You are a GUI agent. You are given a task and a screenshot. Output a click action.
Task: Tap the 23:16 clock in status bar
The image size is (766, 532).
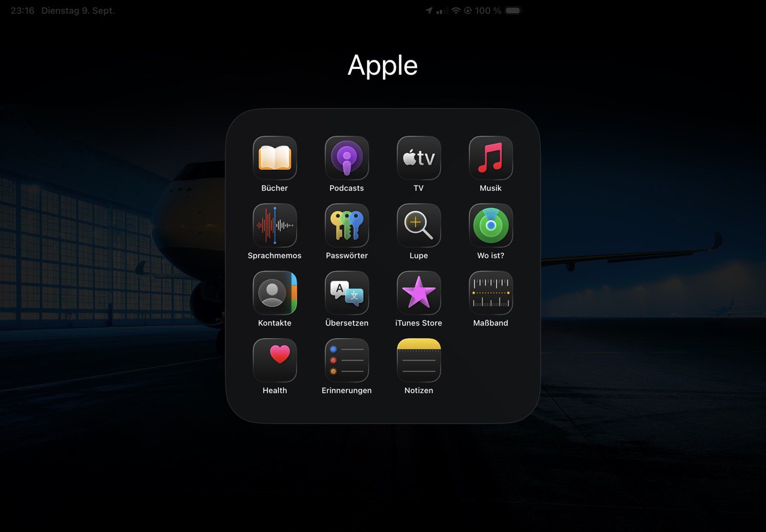point(22,11)
